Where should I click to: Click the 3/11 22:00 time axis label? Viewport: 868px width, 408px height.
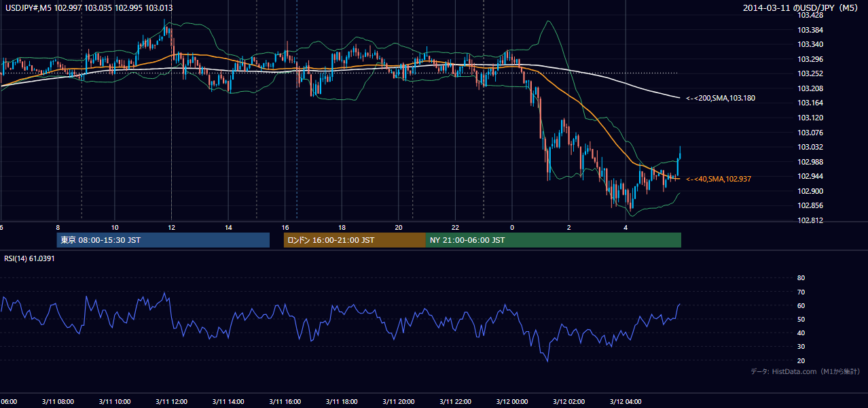tap(454, 402)
